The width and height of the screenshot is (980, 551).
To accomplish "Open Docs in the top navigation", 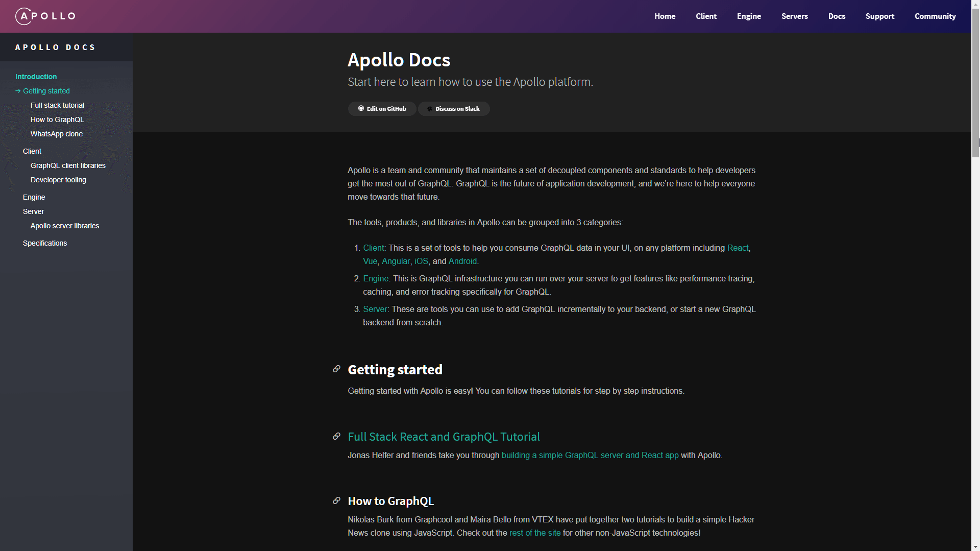I will click(x=837, y=16).
